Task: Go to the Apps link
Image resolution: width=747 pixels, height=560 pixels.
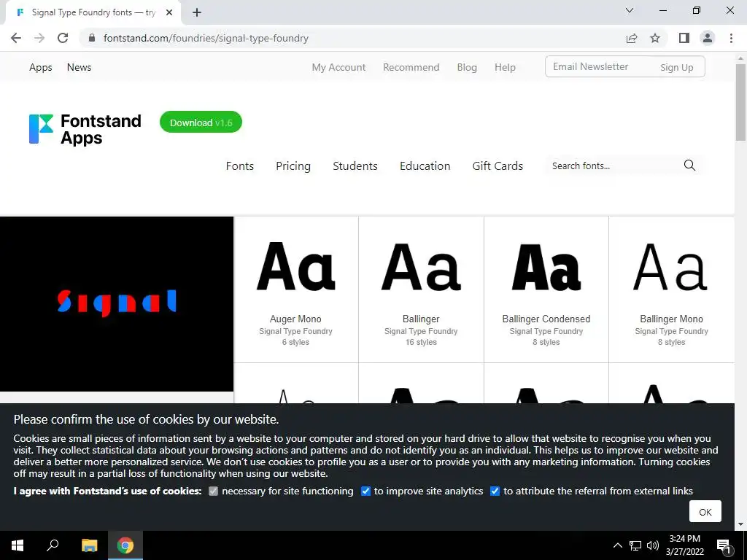Action: point(41,67)
